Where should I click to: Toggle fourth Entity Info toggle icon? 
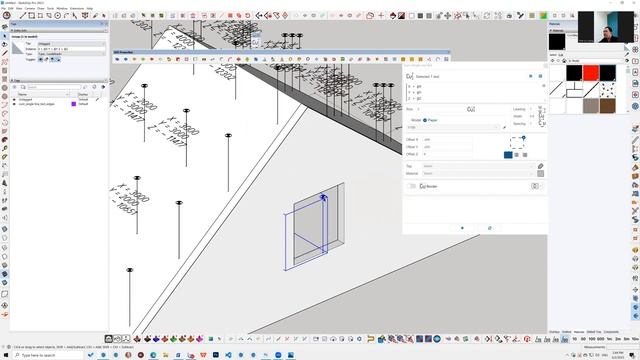(58, 60)
